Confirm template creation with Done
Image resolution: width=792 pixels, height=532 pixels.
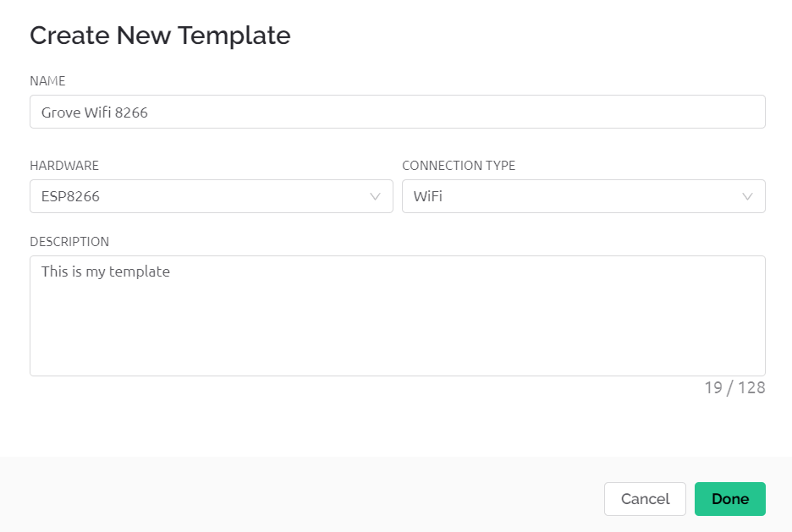pyautogui.click(x=729, y=499)
